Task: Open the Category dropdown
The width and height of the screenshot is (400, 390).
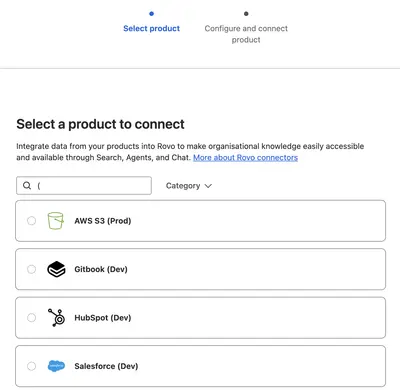Action: tap(189, 186)
